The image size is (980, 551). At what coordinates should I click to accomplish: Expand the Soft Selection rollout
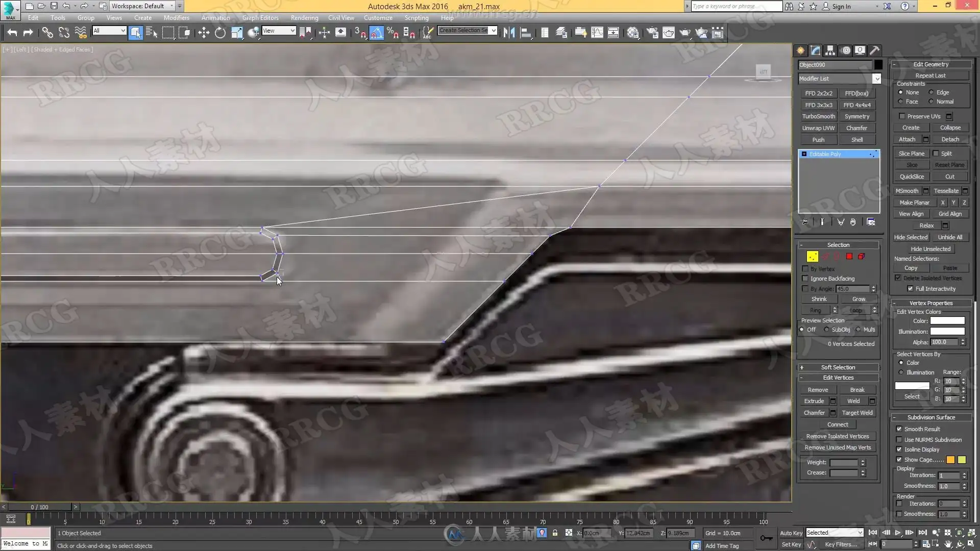838,367
